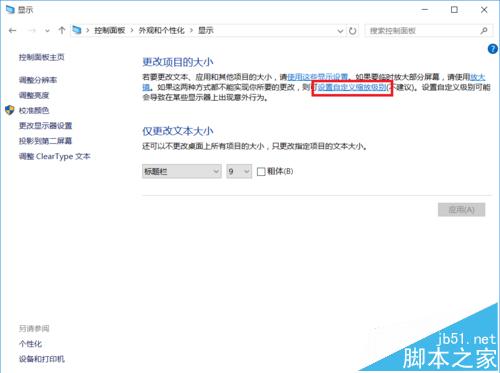
Task: Go up one level with up arrow
Action: coord(62,31)
